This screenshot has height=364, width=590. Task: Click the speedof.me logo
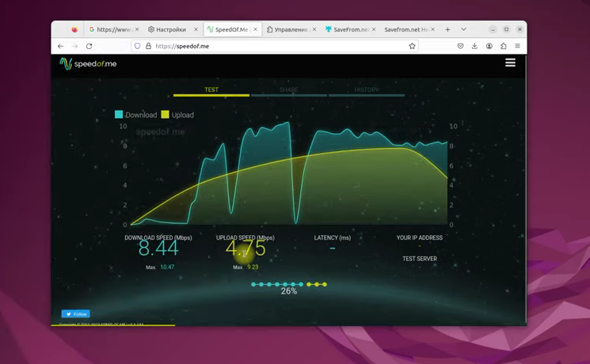pyautogui.click(x=88, y=63)
